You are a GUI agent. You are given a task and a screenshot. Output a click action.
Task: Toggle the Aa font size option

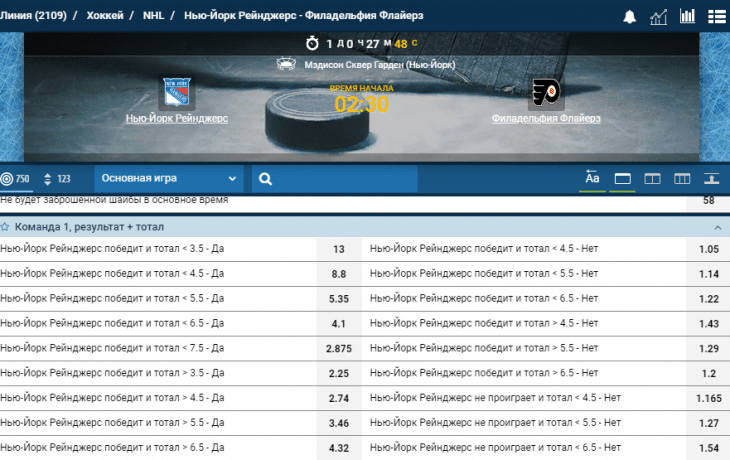click(592, 178)
